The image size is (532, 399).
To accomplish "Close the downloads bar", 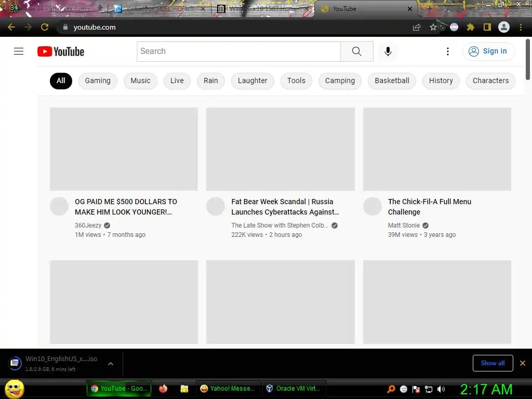I will (x=523, y=363).
